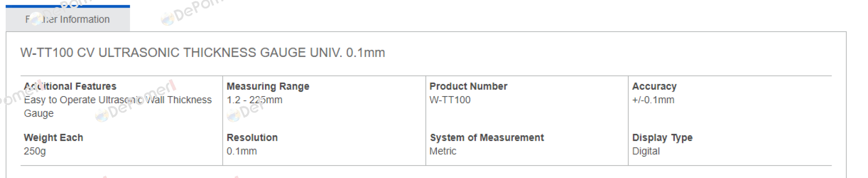Click the Weight Each label
The image size is (868, 178).
tap(53, 138)
